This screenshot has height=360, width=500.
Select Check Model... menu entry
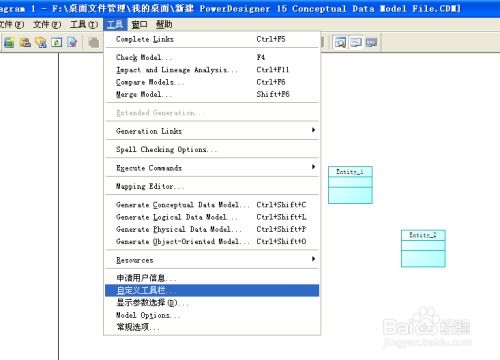[x=212, y=57]
